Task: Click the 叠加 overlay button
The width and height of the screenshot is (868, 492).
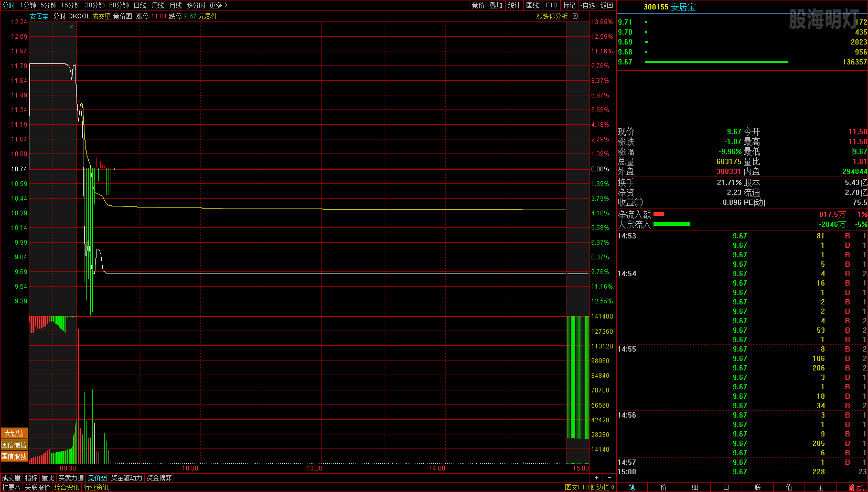Action: pos(496,5)
